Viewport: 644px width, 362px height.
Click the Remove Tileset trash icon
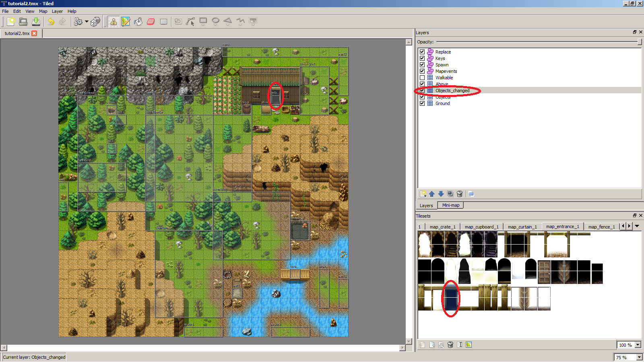coord(450,345)
